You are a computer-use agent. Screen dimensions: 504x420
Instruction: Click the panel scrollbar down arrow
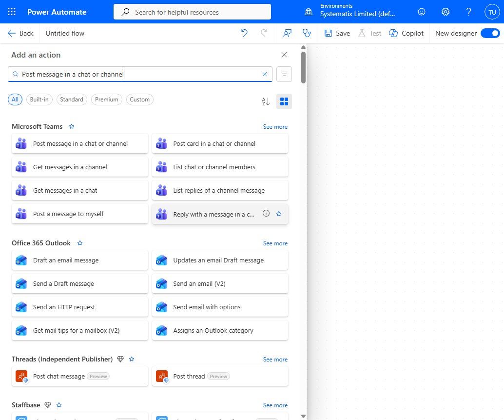point(303,416)
